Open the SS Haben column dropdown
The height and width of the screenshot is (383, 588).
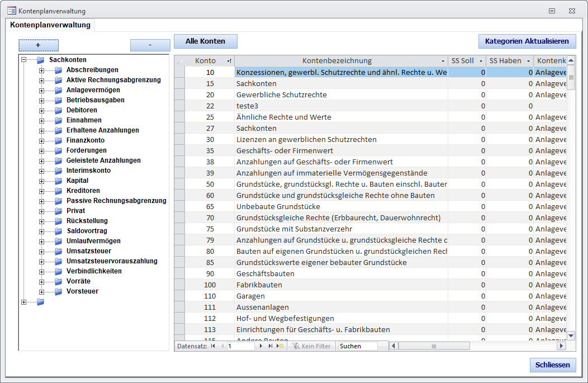[x=528, y=61]
